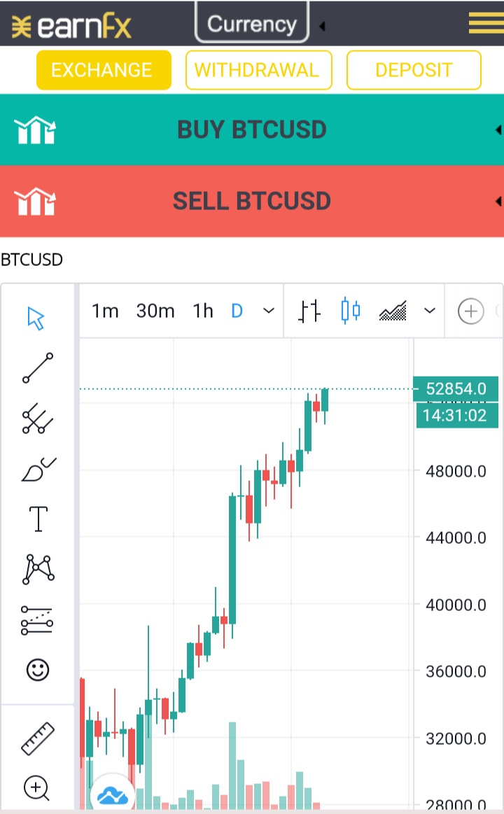Select the arrow cursor tool
This screenshot has height=814, width=504.
pos(36,318)
